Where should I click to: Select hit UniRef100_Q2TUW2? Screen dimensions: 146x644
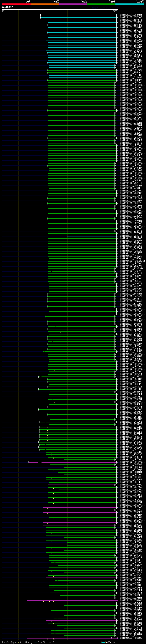coord(131,389)
